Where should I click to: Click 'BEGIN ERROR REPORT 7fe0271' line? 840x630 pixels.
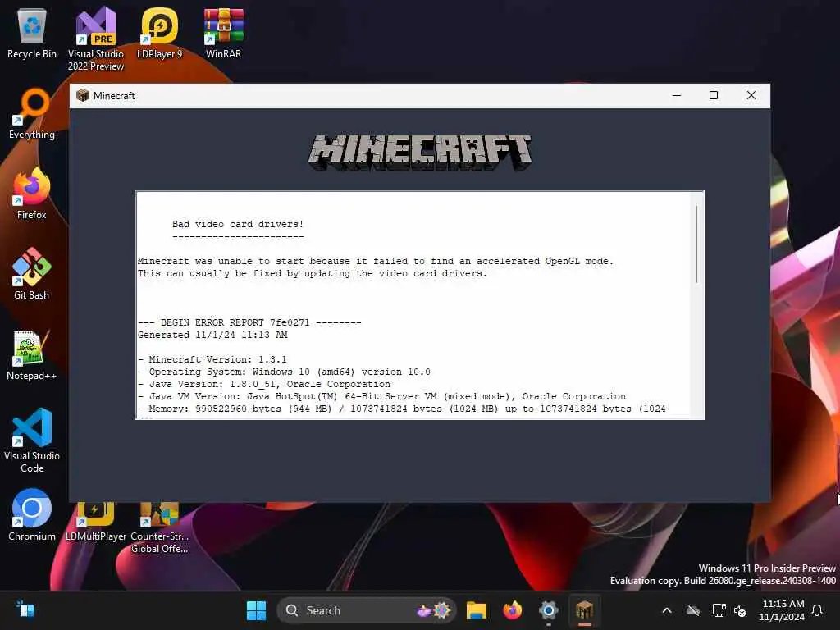point(249,322)
